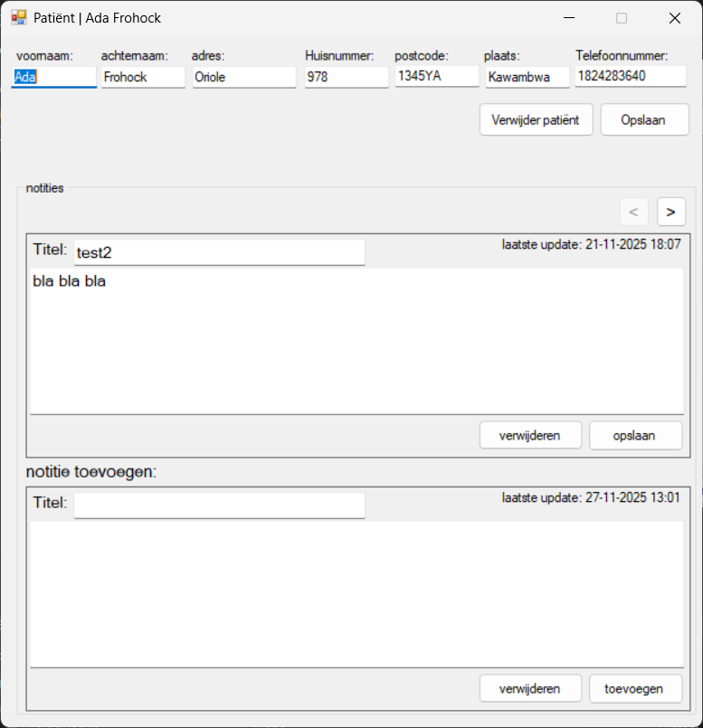This screenshot has width=703, height=728.
Task: Edit the Huisnummer field 978
Action: pyautogui.click(x=346, y=77)
